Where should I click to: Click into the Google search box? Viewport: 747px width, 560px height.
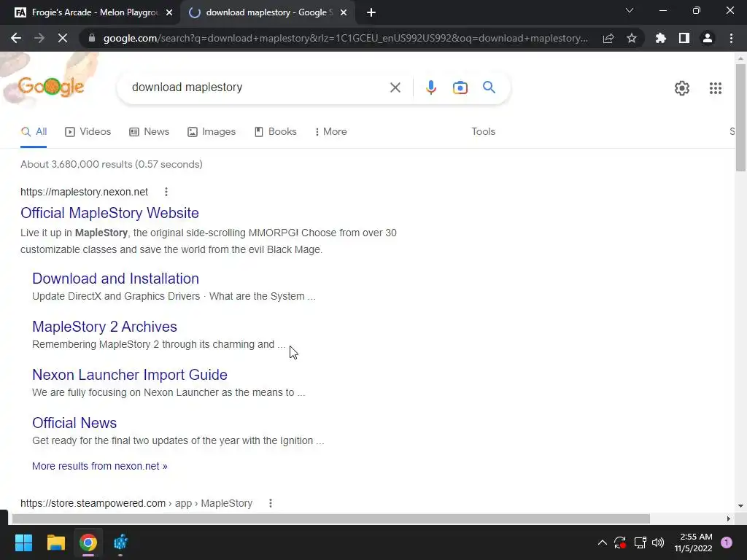tap(258, 87)
